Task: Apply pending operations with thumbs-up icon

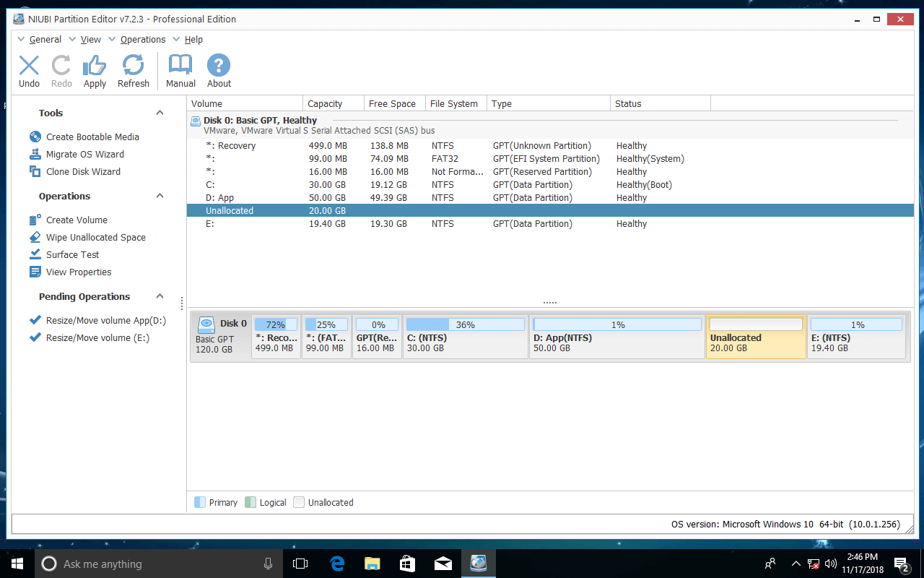Action: (95, 66)
